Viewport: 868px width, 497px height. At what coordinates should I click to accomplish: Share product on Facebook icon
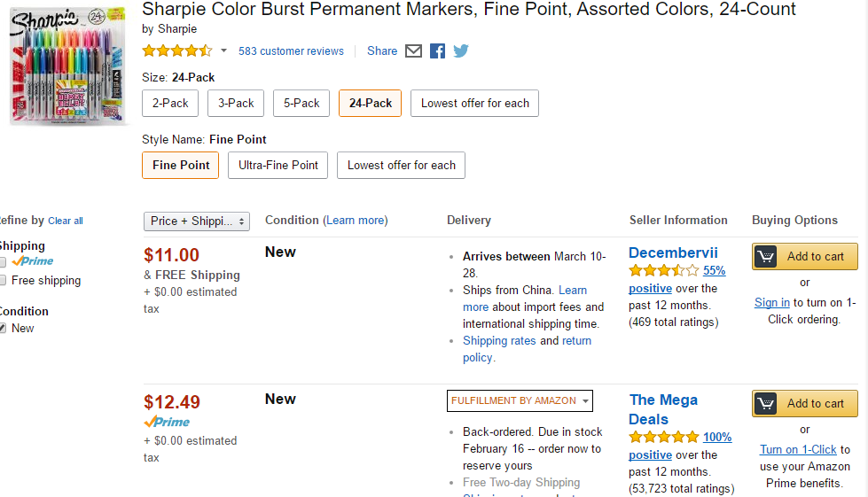[x=437, y=51]
